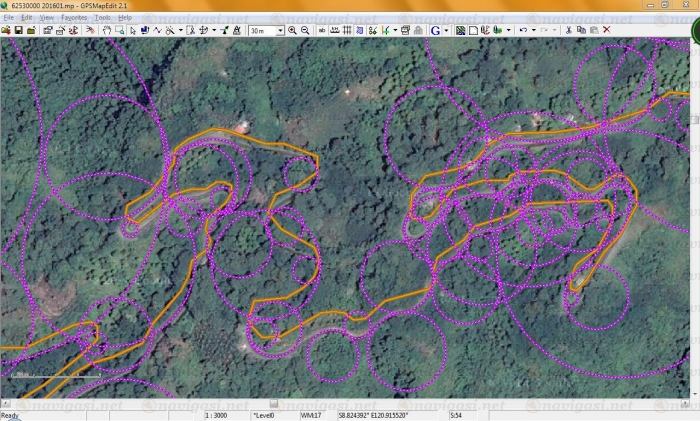Click the red X delete icon
Viewport: 700px width, 421px height.
(606, 31)
